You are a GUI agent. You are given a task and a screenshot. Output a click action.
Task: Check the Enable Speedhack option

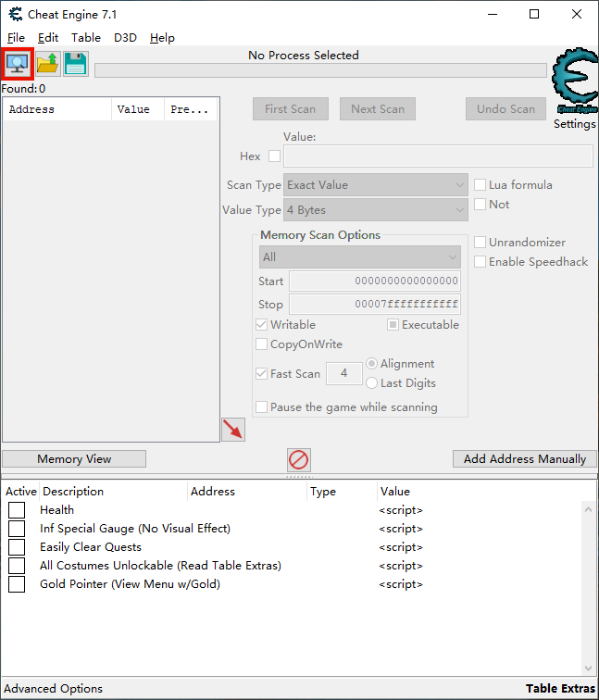tap(480, 262)
